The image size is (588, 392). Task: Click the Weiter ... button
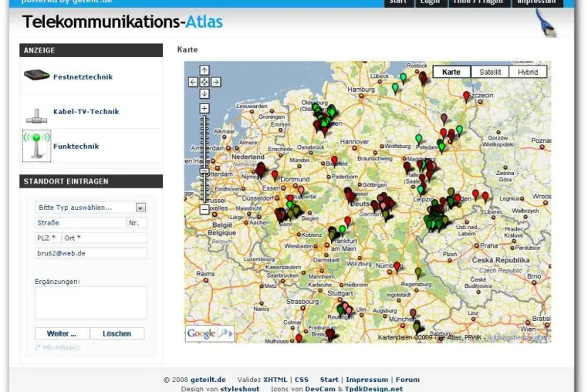point(62,333)
